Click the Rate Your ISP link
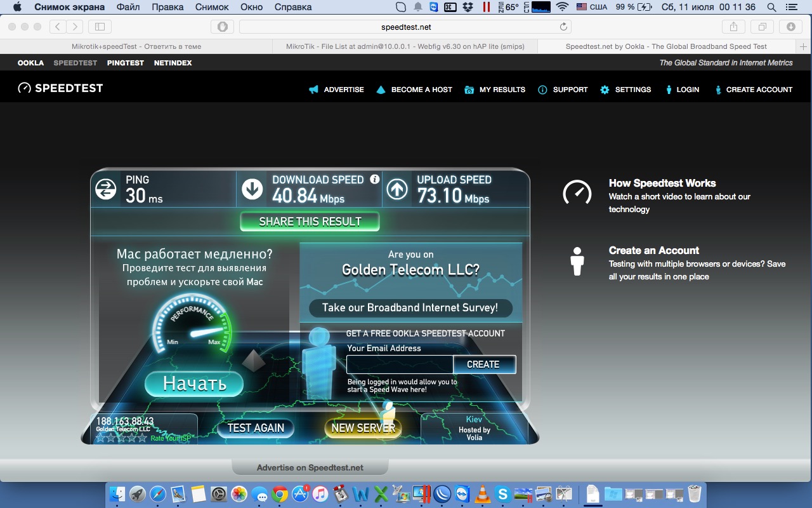 (171, 439)
